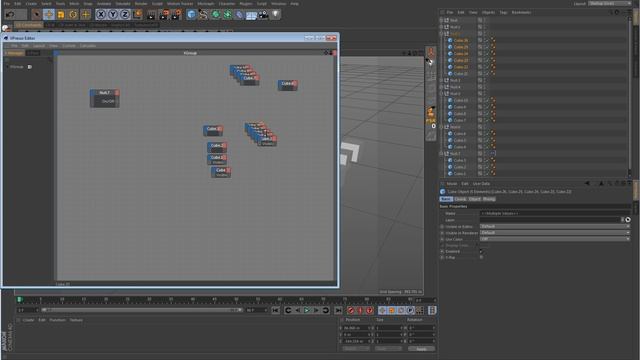The width and height of the screenshot is (640, 360).
Task: Activate the Scale tool
Action: point(61,15)
